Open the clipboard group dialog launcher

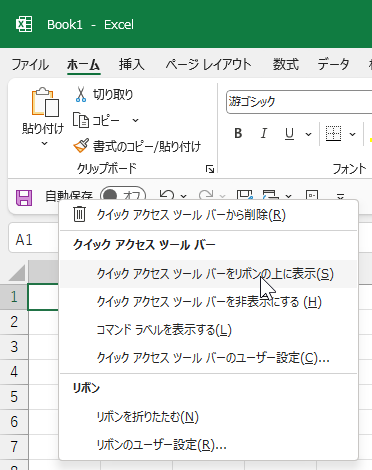tap(210, 169)
